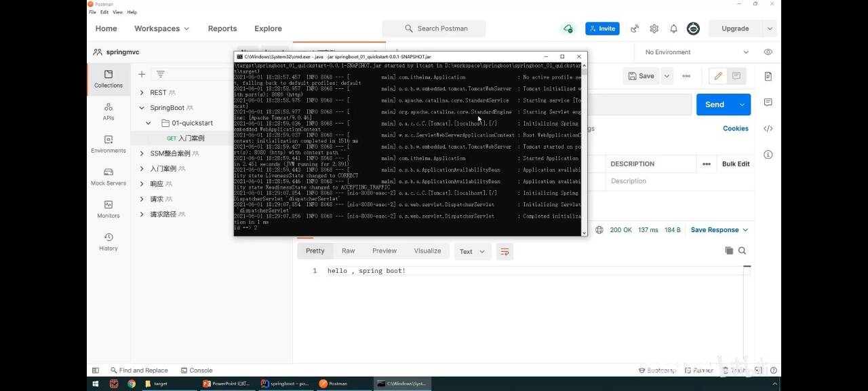Open the Environments sidebar tab
Screen dimensions: 868x391
(108, 145)
